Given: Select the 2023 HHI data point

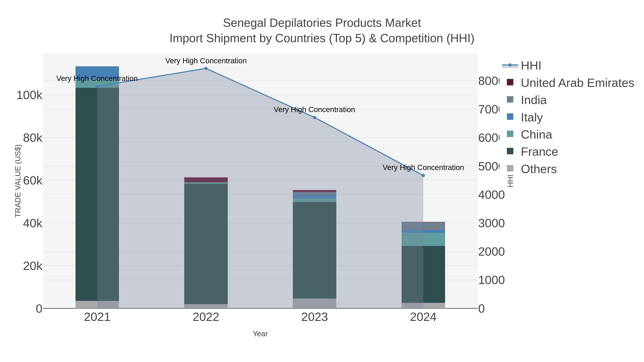Looking at the screenshot, I should point(314,117).
